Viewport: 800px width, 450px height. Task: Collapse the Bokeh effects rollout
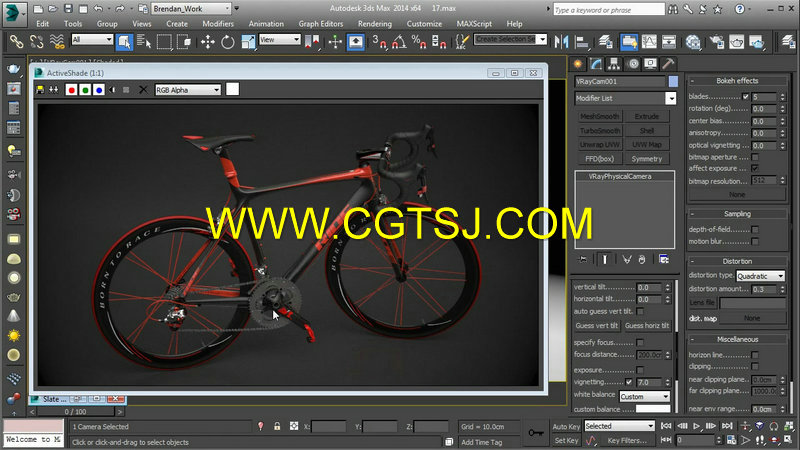(x=692, y=81)
